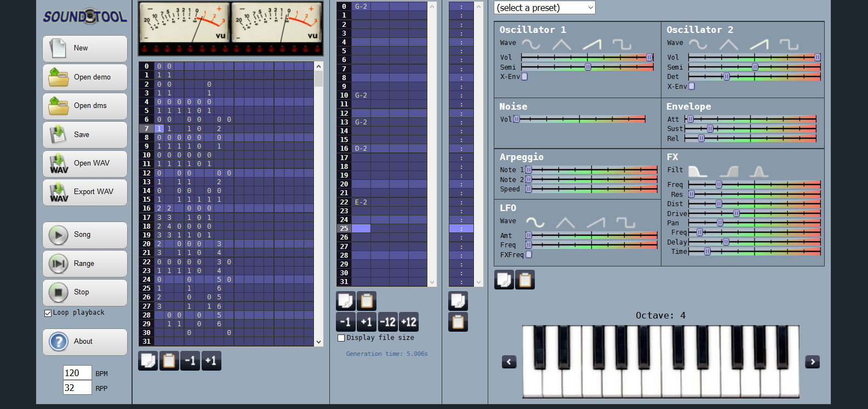Select low-pass filter shape in FX
This screenshot has height=409, width=868.
coord(698,171)
